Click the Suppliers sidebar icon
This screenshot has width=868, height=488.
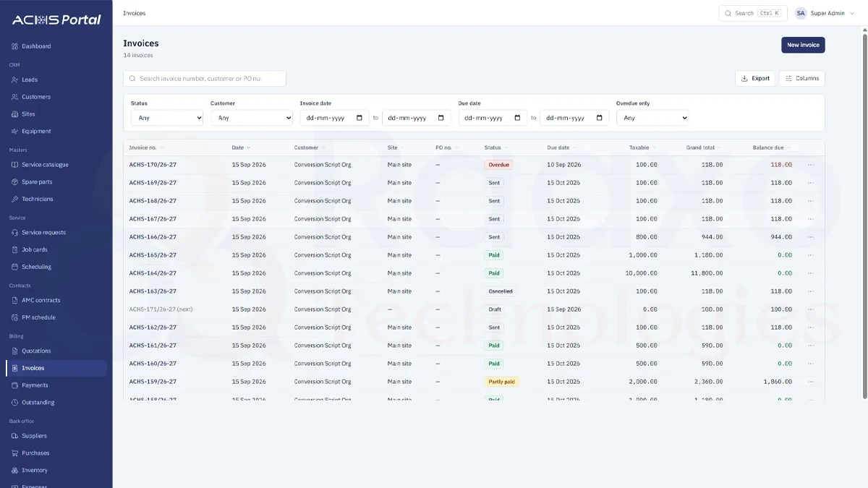[14, 436]
